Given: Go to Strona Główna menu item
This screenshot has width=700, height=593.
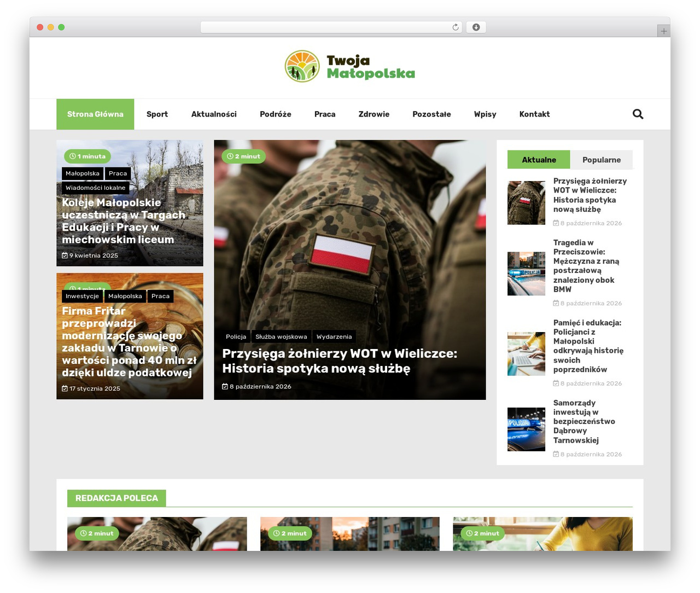Looking at the screenshot, I should (95, 114).
